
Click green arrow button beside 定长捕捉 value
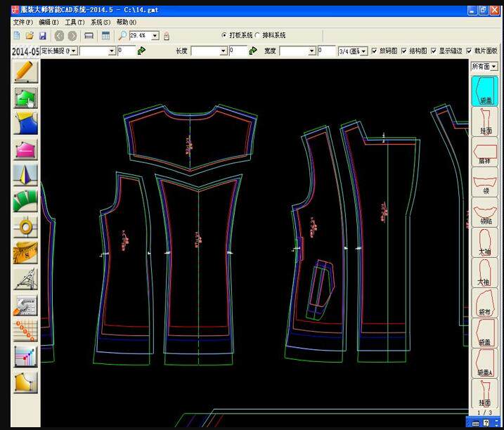[x=142, y=51]
